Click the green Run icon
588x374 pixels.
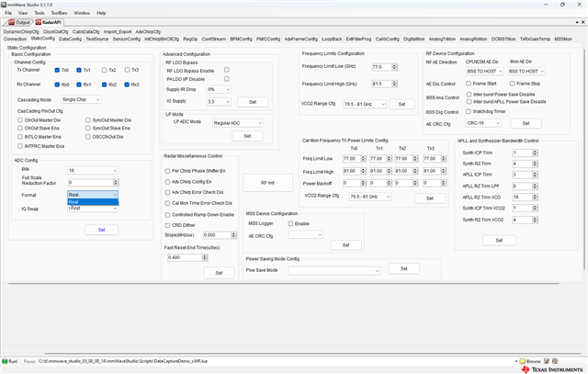tap(5, 361)
